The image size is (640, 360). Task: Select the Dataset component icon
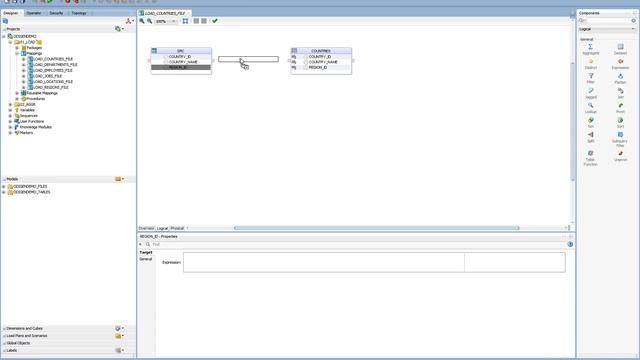620,47
